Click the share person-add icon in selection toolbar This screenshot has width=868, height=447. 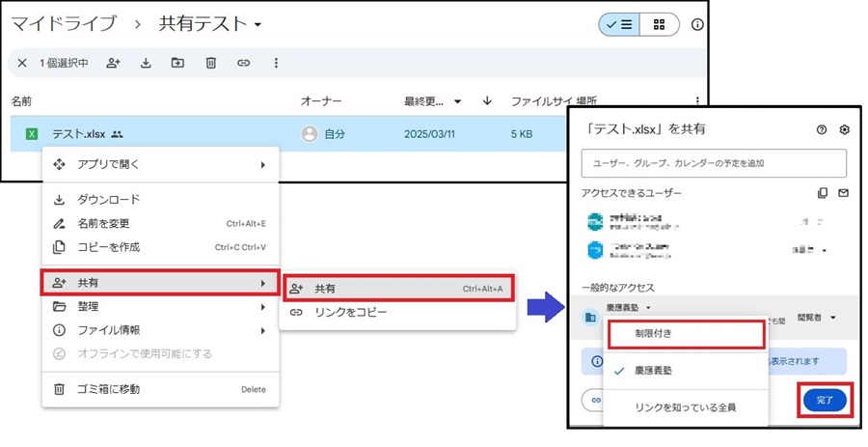point(114,63)
